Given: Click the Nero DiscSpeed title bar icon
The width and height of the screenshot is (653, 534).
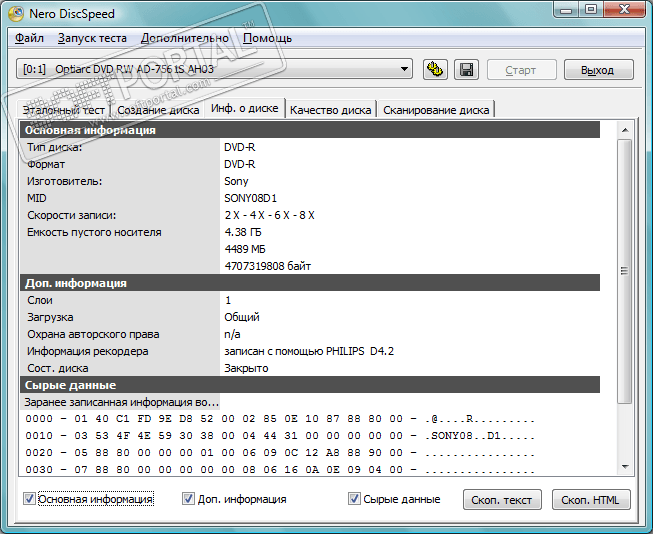Looking at the screenshot, I should click(x=16, y=13).
